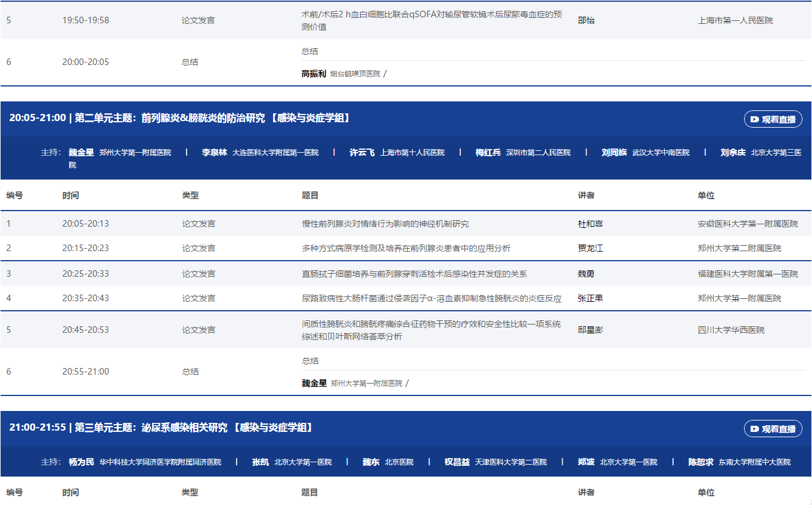Open host 杨为民 in third unit

pyautogui.click(x=82, y=462)
